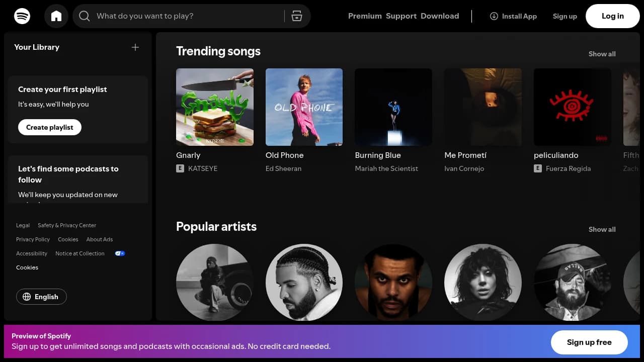Click the Popular artists heading
This screenshot has height=362, width=644.
(x=216, y=227)
